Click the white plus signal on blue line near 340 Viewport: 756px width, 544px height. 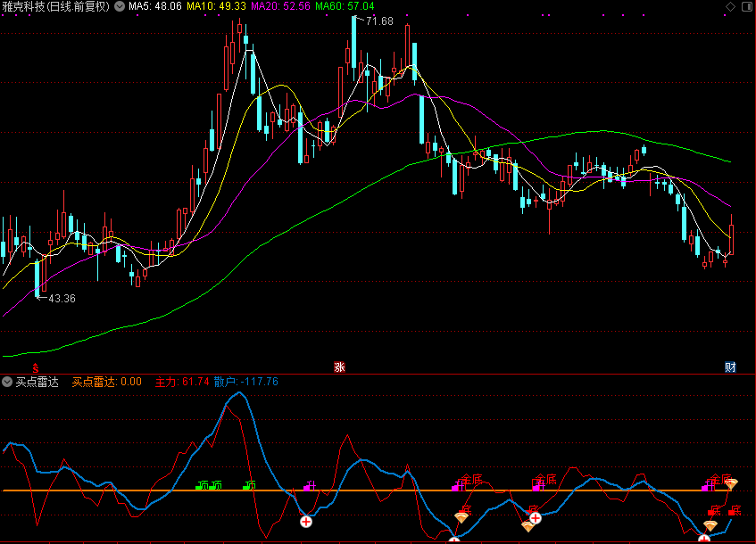(x=305, y=521)
